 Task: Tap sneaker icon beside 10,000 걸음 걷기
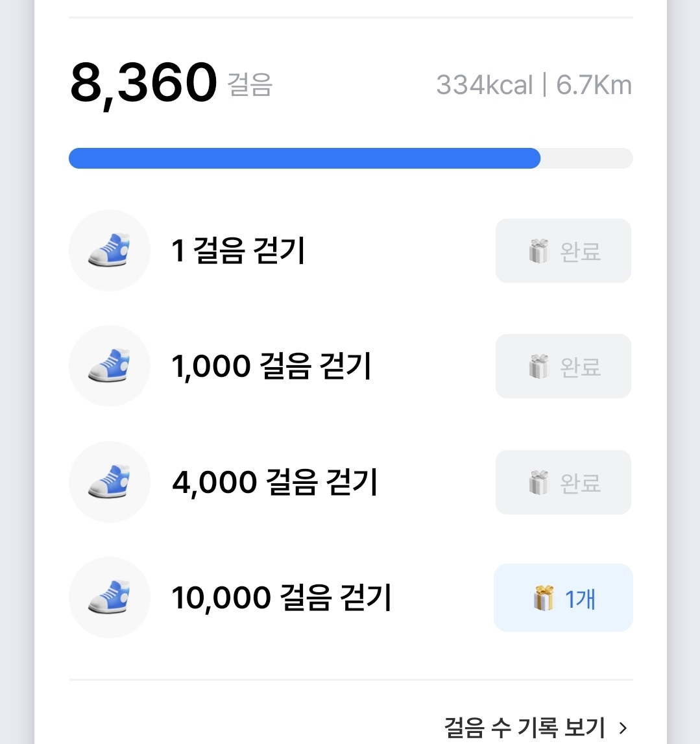click(109, 597)
